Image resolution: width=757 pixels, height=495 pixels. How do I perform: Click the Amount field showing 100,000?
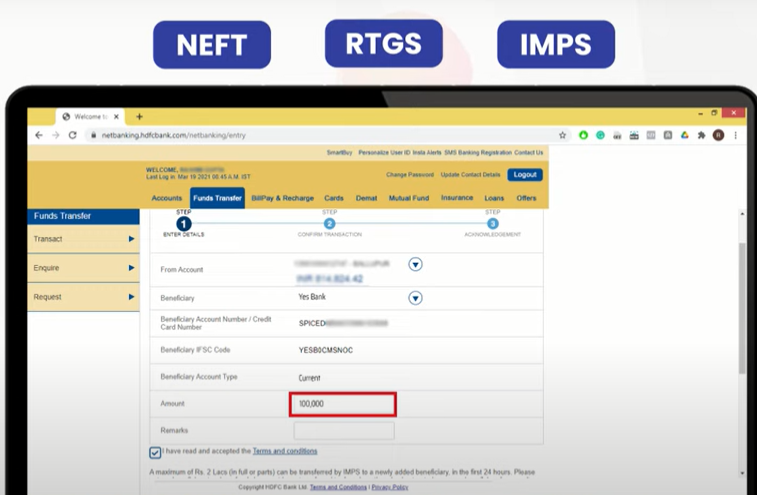pyautogui.click(x=343, y=404)
